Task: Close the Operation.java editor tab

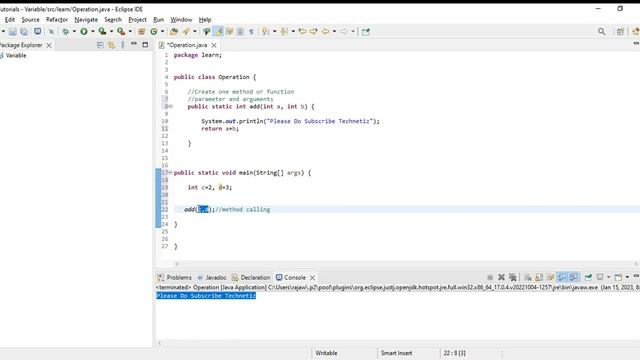Action: tap(214, 45)
